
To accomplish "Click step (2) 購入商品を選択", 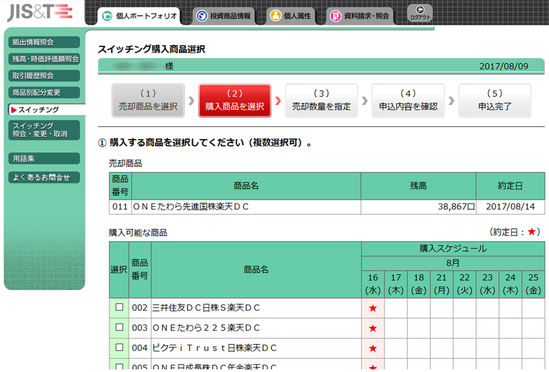I will 235,100.
